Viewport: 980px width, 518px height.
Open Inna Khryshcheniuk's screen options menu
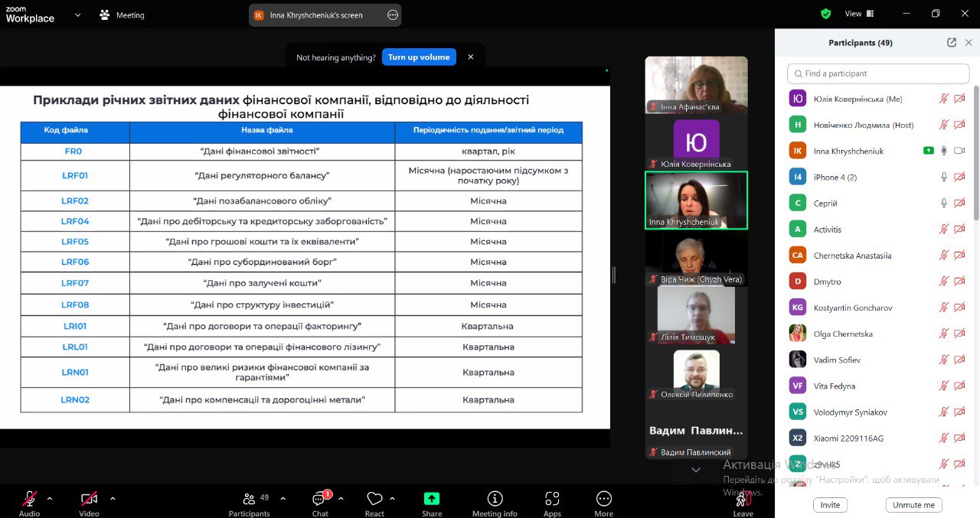click(x=393, y=15)
